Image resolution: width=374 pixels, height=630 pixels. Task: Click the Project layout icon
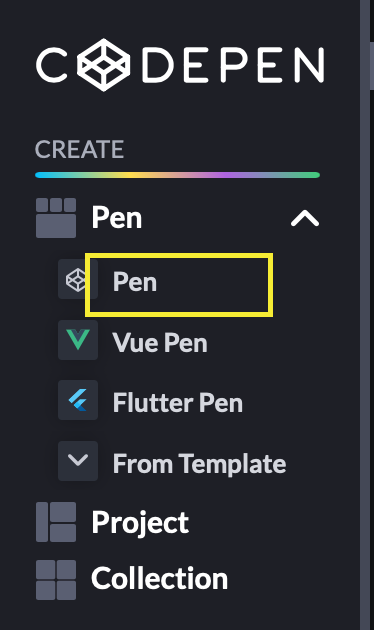click(56, 522)
